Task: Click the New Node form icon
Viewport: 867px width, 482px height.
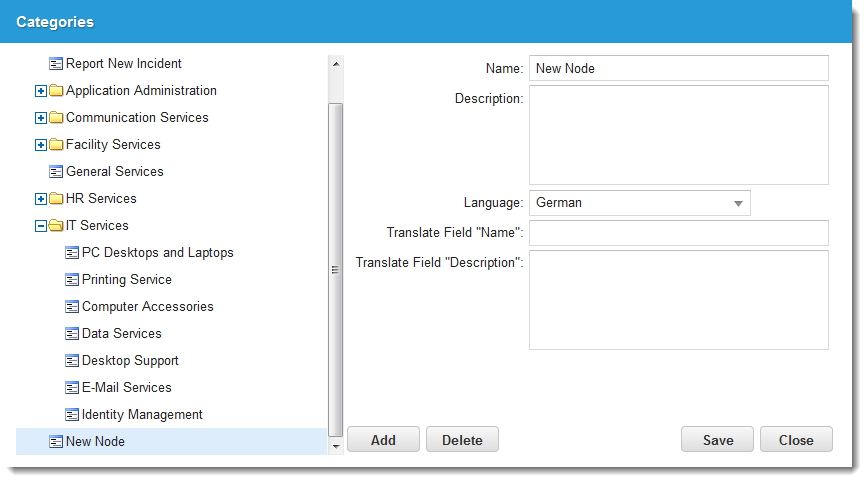Action: pos(56,442)
